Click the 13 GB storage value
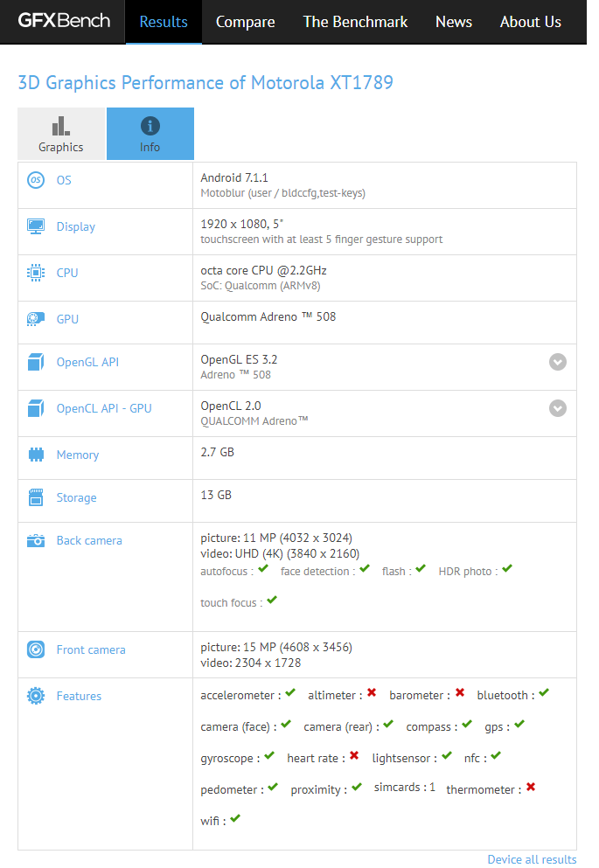The width and height of the screenshot is (599, 868). (216, 495)
